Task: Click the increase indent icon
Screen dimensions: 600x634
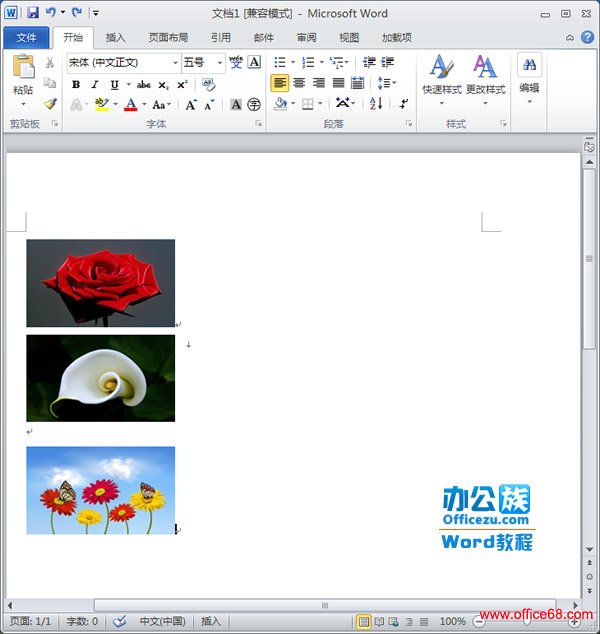Action: pos(387,62)
